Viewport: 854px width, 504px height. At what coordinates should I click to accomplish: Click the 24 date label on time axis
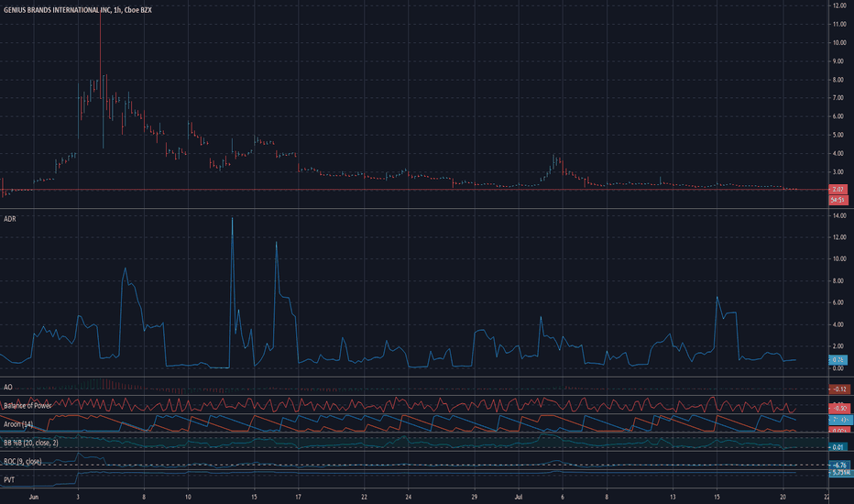coord(409,497)
